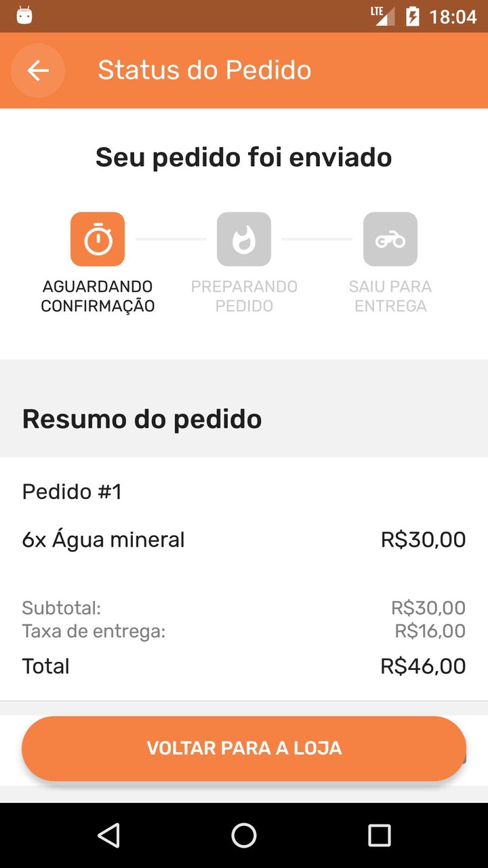Tap the back arrow in header
This screenshot has height=868, width=488.
coord(38,71)
